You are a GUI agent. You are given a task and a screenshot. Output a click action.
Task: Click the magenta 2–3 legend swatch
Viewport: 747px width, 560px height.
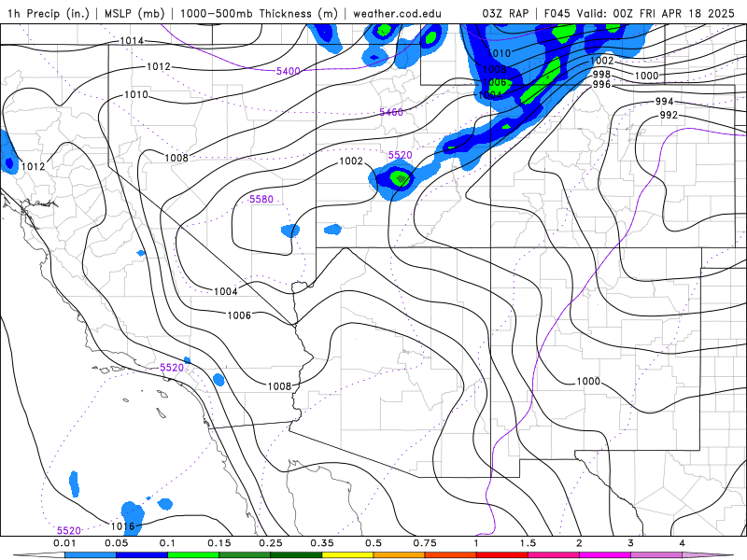[605, 555]
